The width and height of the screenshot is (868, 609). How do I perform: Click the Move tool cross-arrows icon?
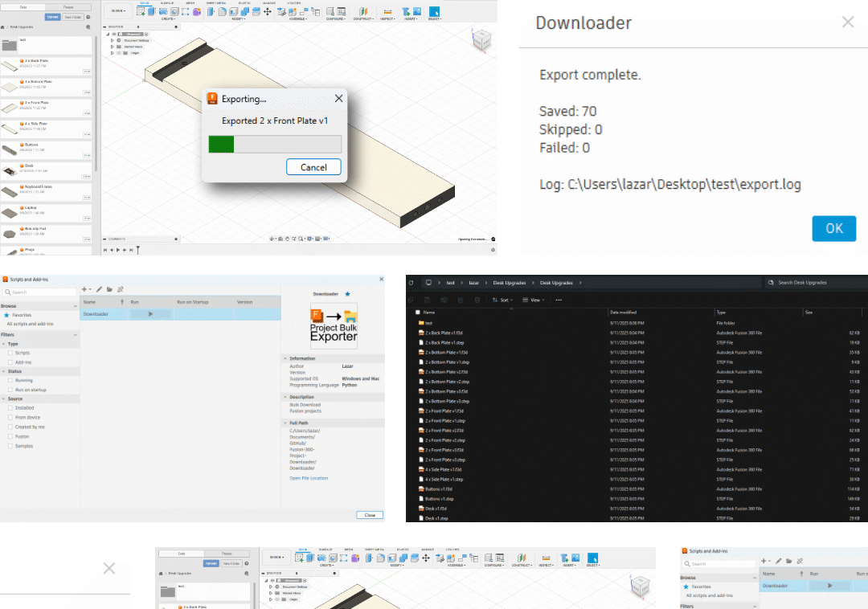[267, 12]
